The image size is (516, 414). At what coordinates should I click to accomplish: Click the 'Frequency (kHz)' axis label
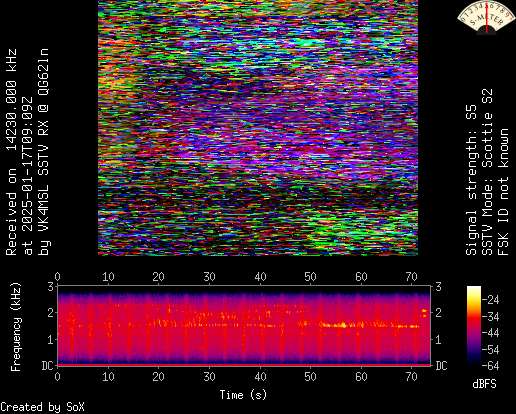[15, 327]
